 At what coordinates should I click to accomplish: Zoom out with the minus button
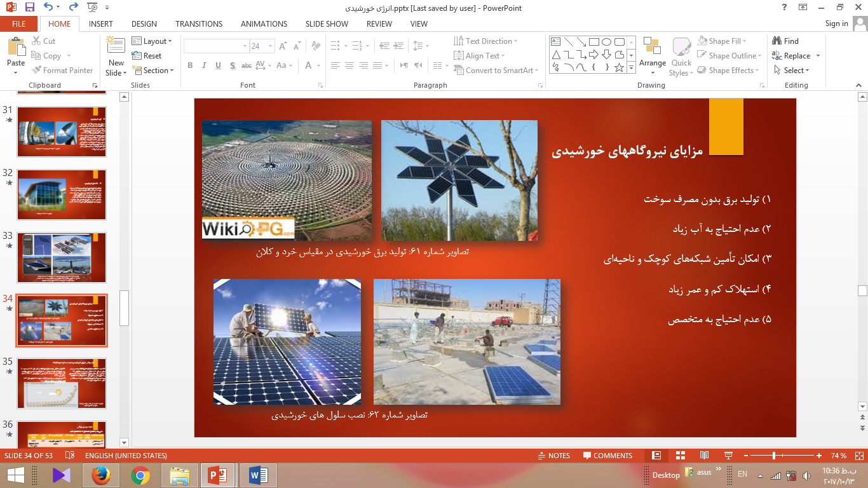(x=745, y=456)
